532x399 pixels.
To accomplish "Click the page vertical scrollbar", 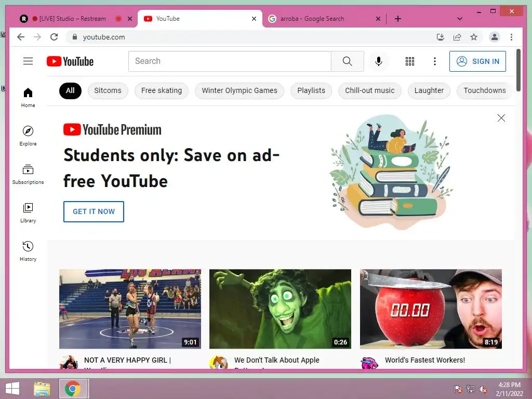I will [518, 70].
